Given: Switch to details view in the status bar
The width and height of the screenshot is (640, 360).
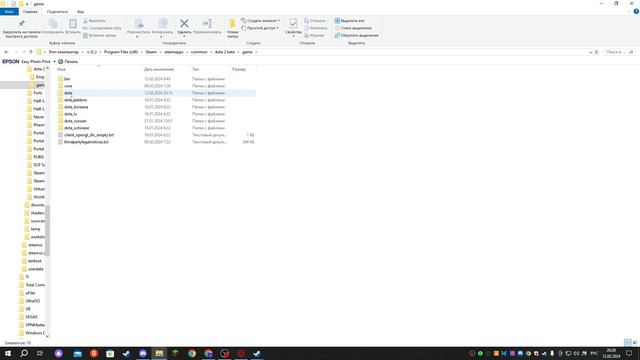Looking at the screenshot, I should [627, 343].
